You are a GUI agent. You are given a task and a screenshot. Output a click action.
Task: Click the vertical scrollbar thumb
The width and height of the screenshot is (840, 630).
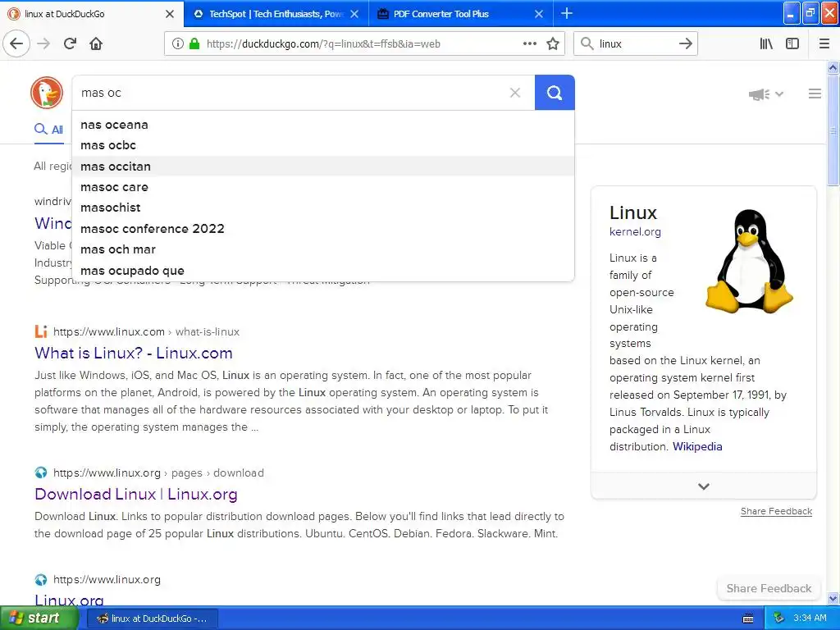click(833, 130)
